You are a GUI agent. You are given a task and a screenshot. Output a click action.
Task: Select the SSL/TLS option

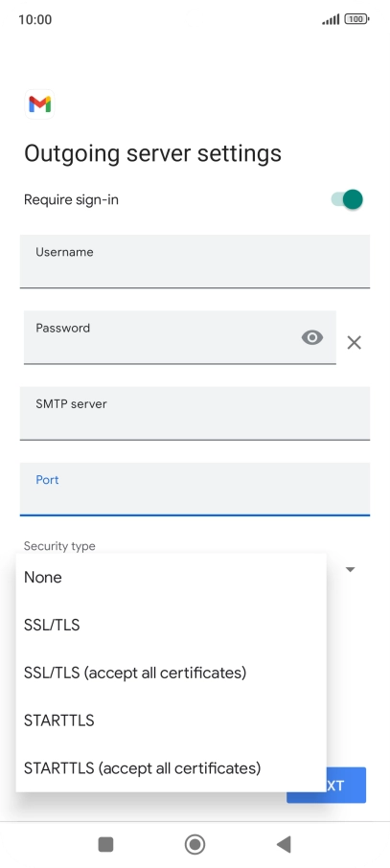click(x=172, y=625)
